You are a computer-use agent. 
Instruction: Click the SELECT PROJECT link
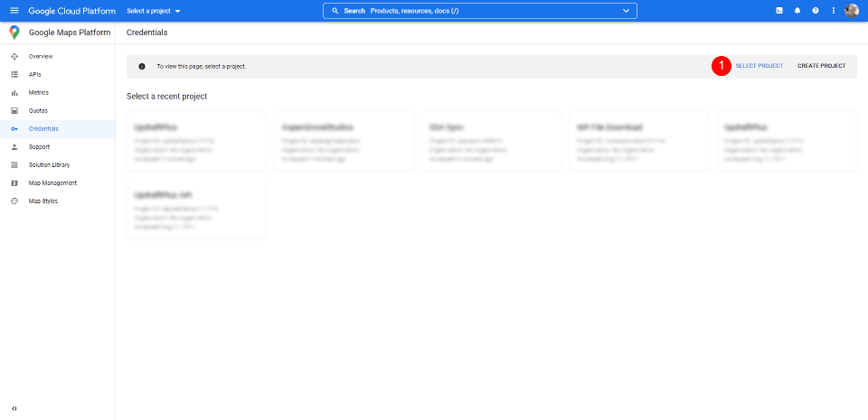pos(759,66)
